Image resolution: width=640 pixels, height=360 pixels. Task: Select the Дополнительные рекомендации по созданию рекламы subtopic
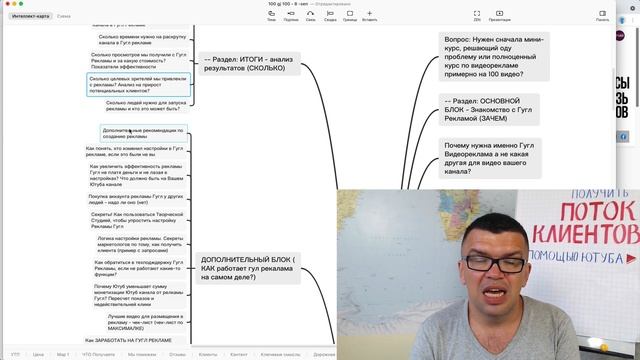click(x=144, y=133)
